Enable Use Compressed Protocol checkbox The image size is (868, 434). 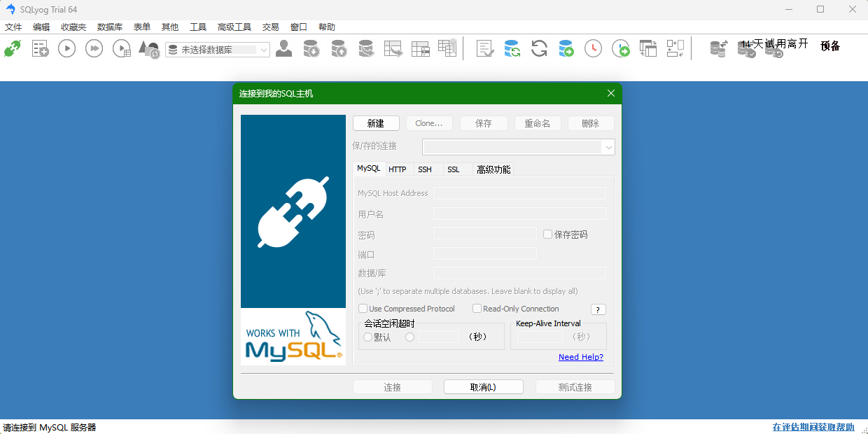click(x=363, y=309)
